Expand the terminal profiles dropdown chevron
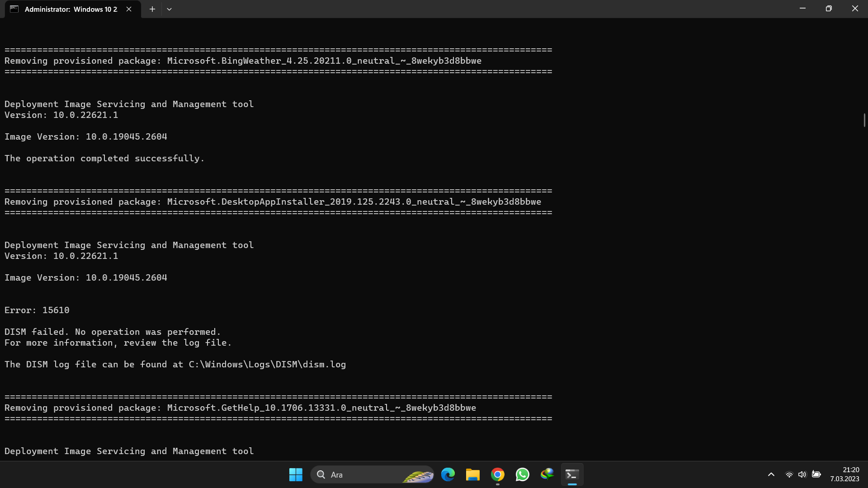 click(169, 9)
